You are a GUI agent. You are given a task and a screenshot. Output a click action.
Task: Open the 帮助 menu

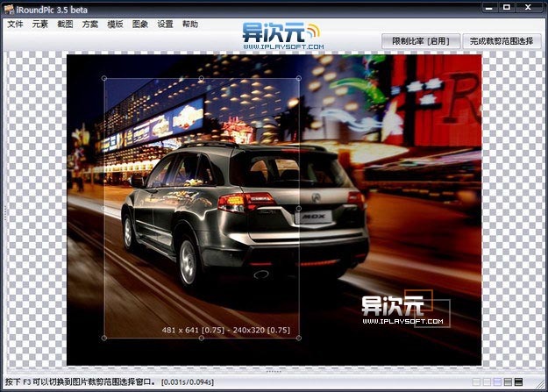[x=190, y=25]
